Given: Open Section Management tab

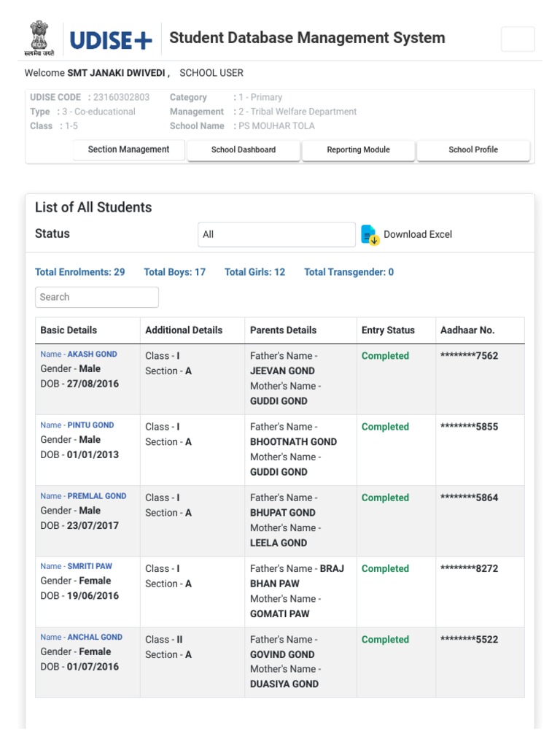Looking at the screenshot, I should (128, 150).
